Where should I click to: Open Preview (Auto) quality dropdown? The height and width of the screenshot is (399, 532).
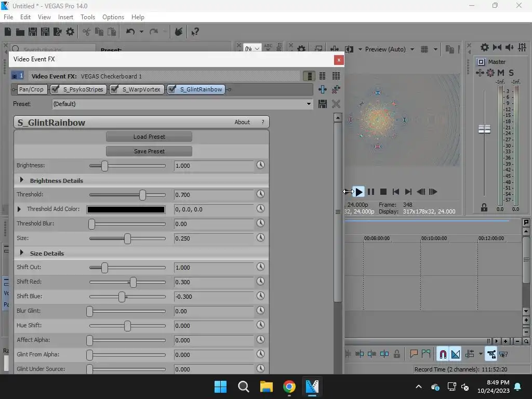tap(412, 49)
